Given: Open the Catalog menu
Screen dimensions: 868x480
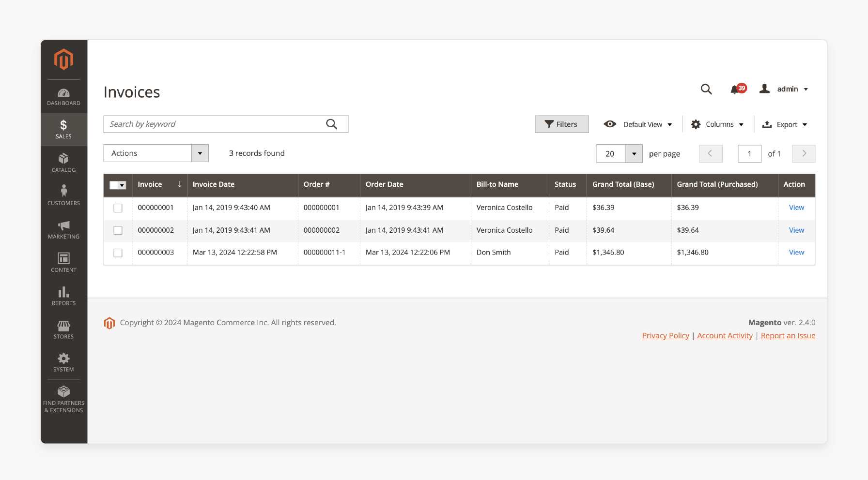Looking at the screenshot, I should [x=64, y=163].
